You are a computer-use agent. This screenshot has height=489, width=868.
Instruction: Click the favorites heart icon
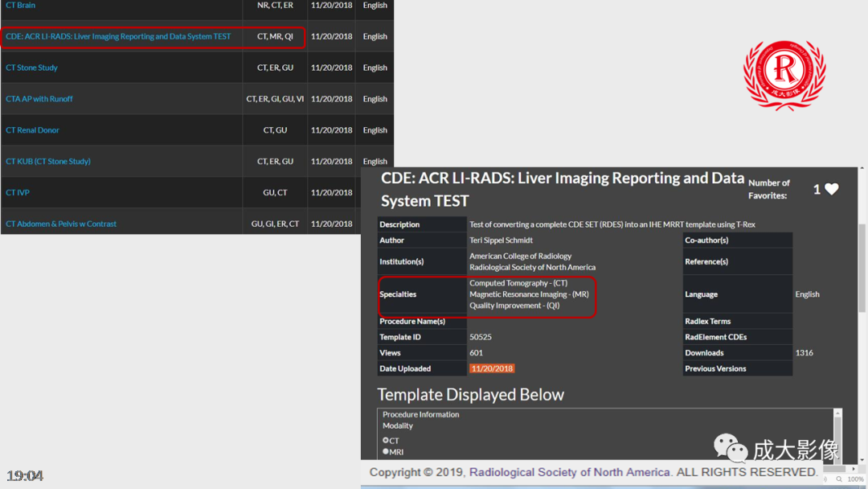(x=832, y=190)
